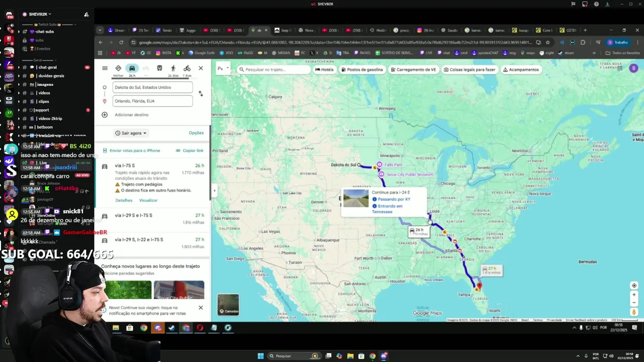The width and height of the screenshot is (644, 362).
Task: Open the Google Earth bookmark
Action: pos(201,53)
